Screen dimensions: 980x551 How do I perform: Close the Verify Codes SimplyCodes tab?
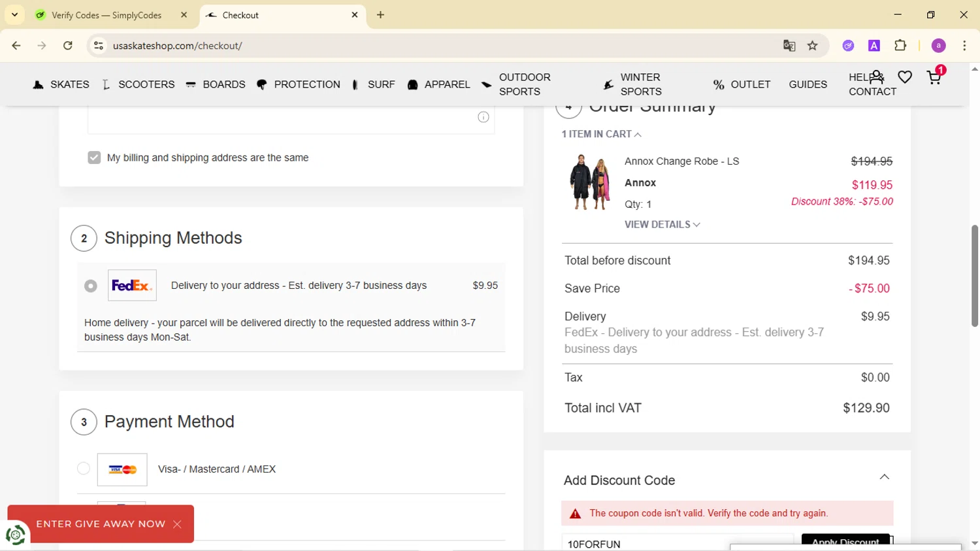click(x=184, y=15)
